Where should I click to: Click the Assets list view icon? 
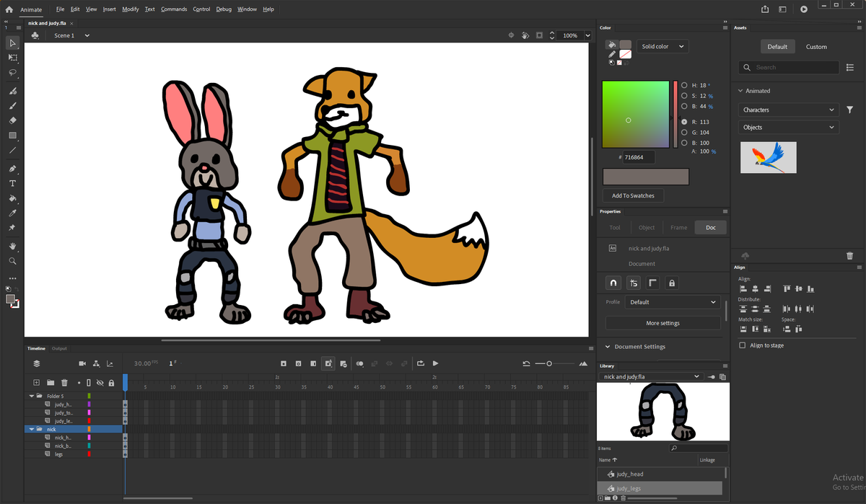point(850,67)
